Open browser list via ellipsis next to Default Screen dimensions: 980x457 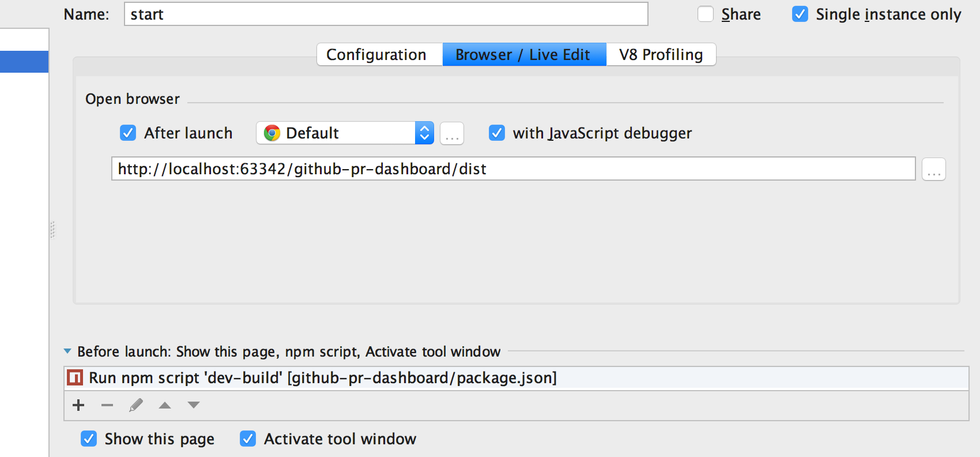(x=452, y=133)
